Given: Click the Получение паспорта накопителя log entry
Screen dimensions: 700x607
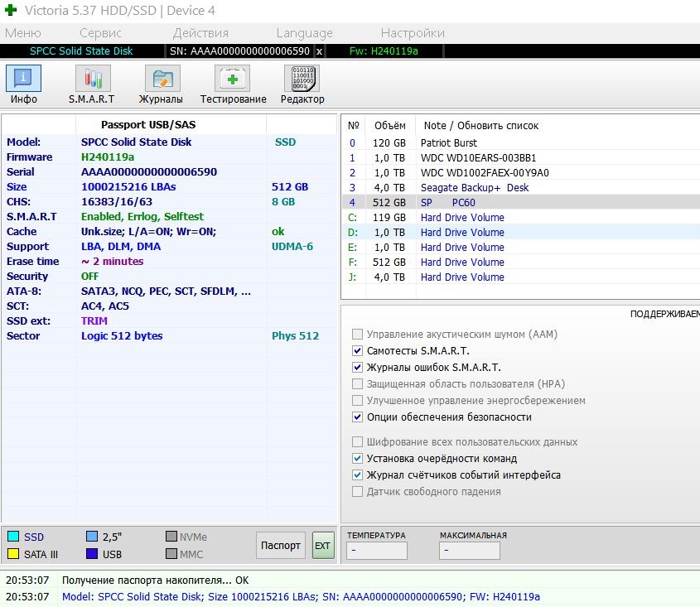Looking at the screenshot, I should pyautogui.click(x=156, y=581).
